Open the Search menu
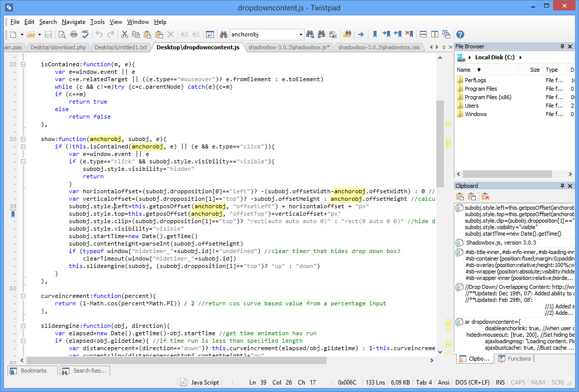The image size is (579, 392). click(48, 22)
